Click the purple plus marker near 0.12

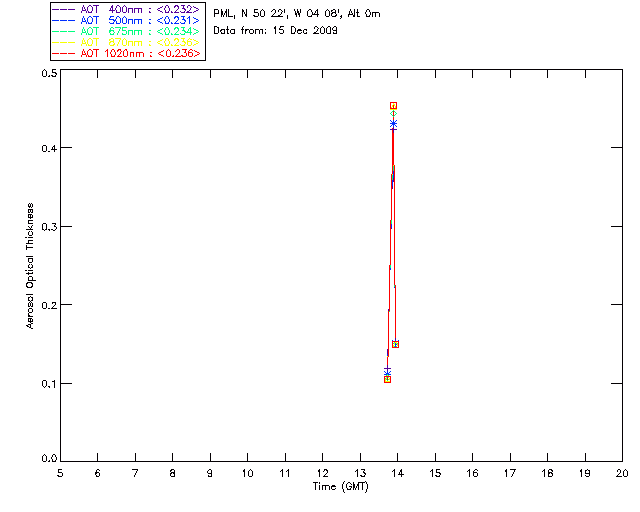point(387,369)
